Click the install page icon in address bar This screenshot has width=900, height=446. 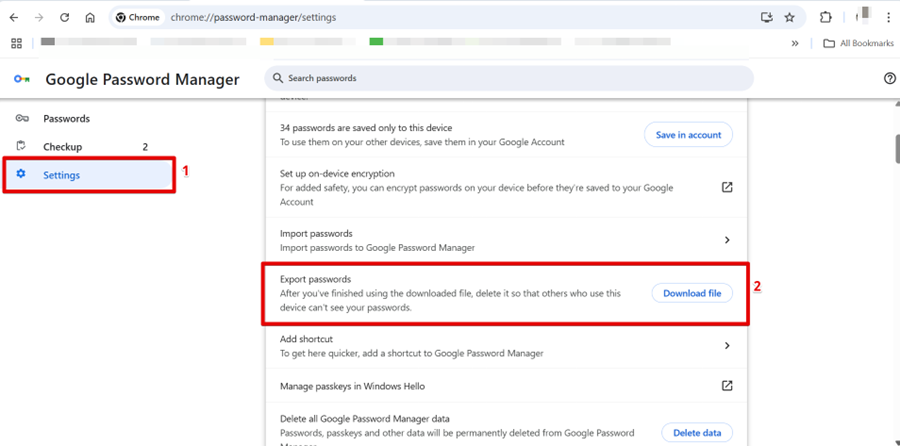[x=766, y=17]
